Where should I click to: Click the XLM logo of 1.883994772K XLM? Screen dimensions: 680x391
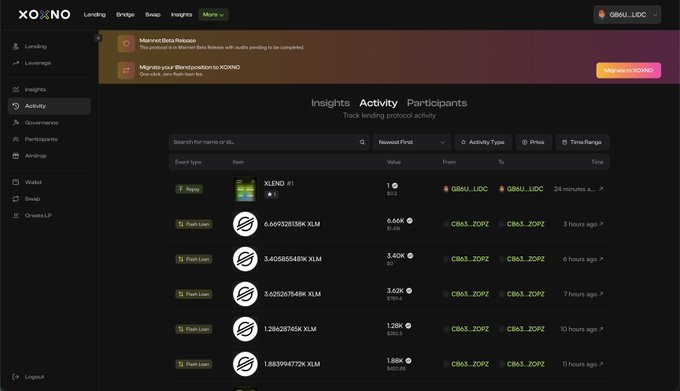[x=245, y=364]
